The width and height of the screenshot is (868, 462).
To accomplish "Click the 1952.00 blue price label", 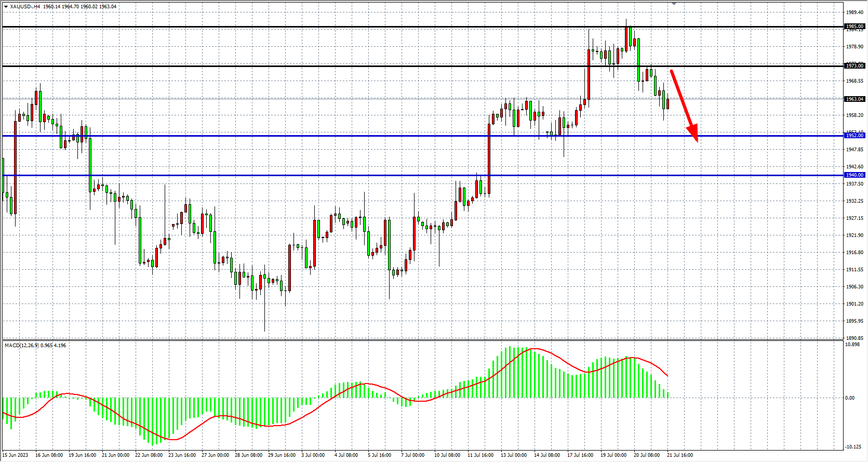I will pos(854,136).
